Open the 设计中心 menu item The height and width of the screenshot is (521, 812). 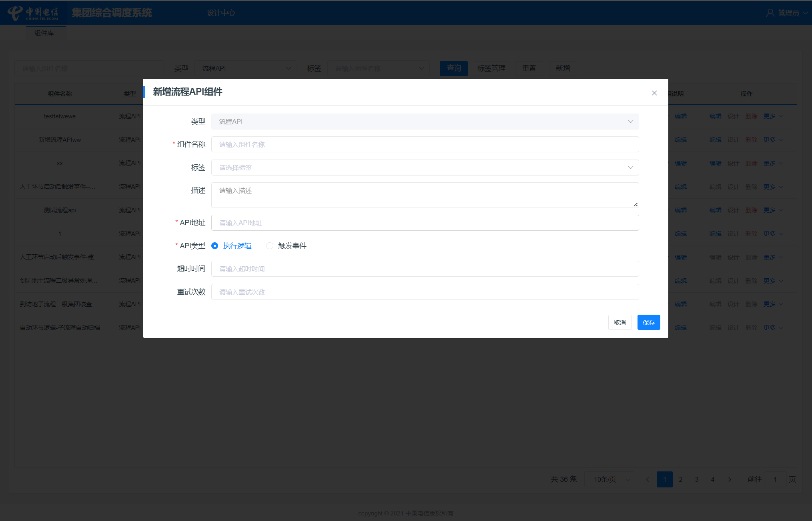coord(221,13)
